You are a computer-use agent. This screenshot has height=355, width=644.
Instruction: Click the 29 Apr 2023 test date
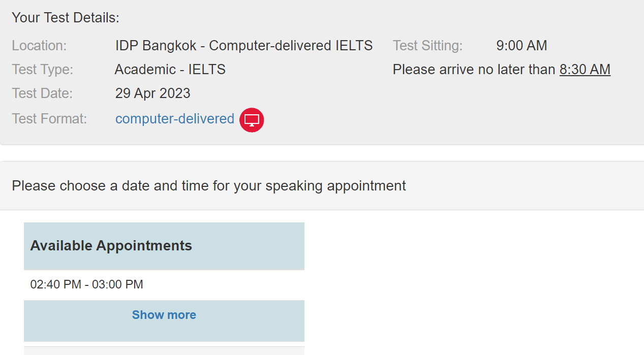pos(152,93)
